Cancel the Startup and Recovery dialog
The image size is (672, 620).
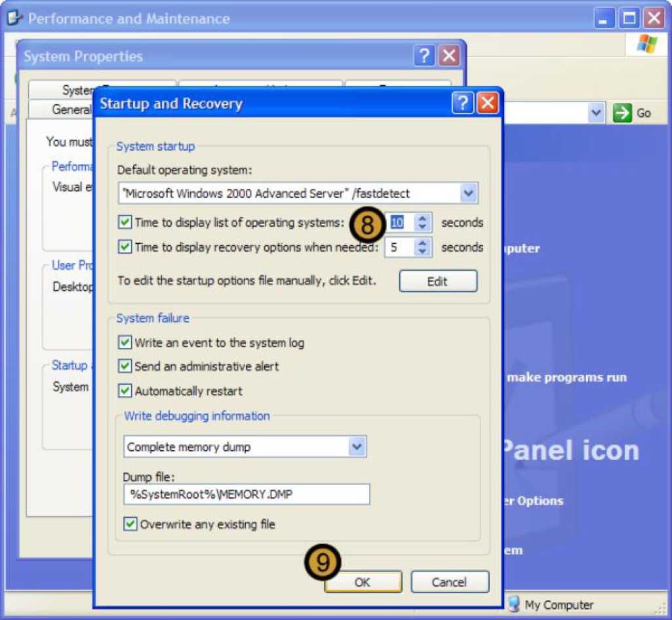pos(450,582)
